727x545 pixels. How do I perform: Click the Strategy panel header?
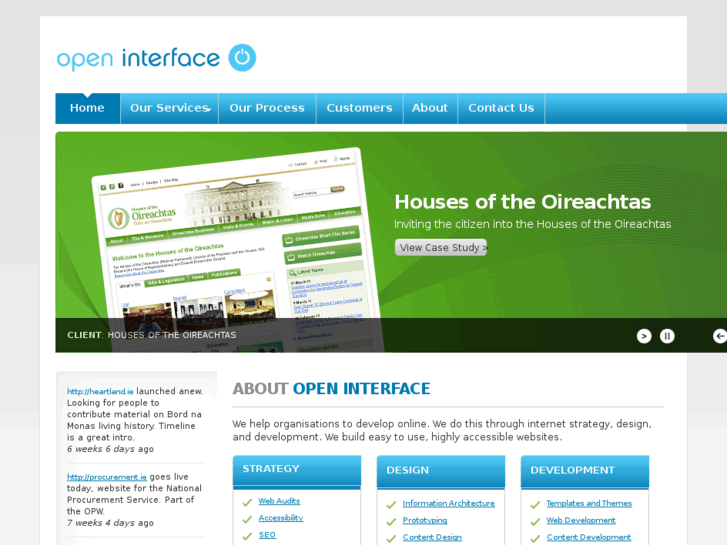297,472
